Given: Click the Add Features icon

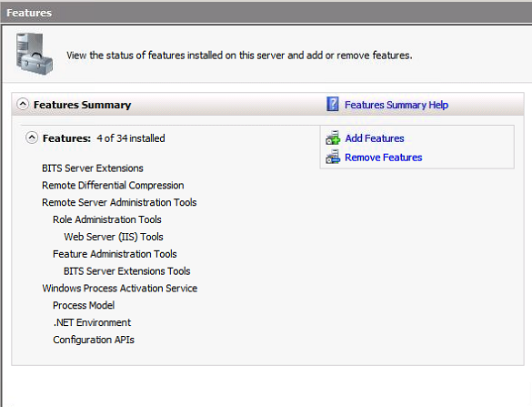Looking at the screenshot, I should click(x=333, y=137).
